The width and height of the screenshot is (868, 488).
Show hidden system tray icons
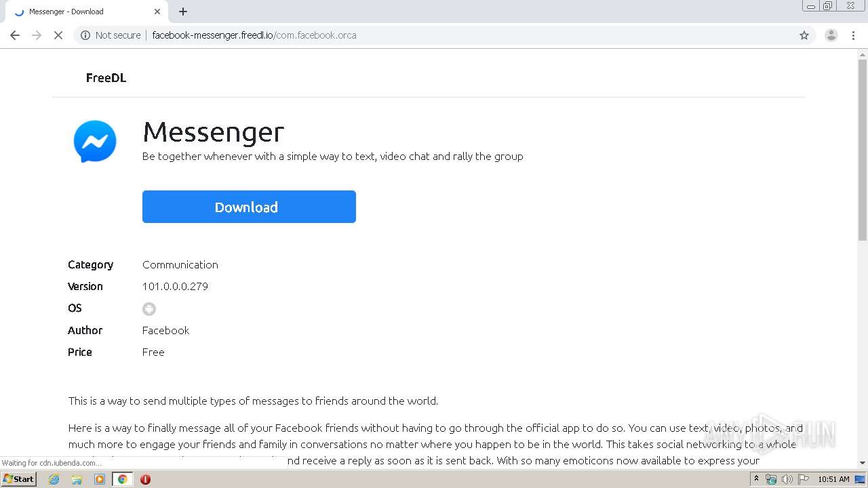click(x=756, y=479)
